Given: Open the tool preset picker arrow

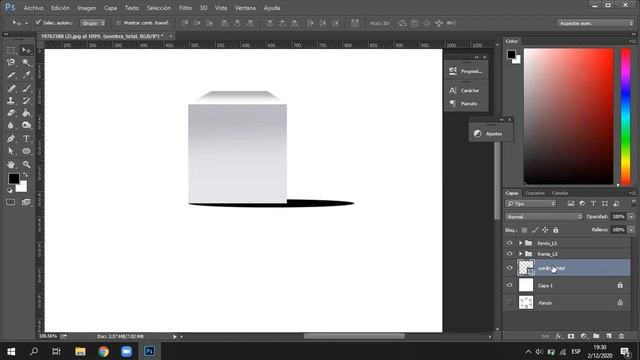Looking at the screenshot, I should tap(27, 23).
